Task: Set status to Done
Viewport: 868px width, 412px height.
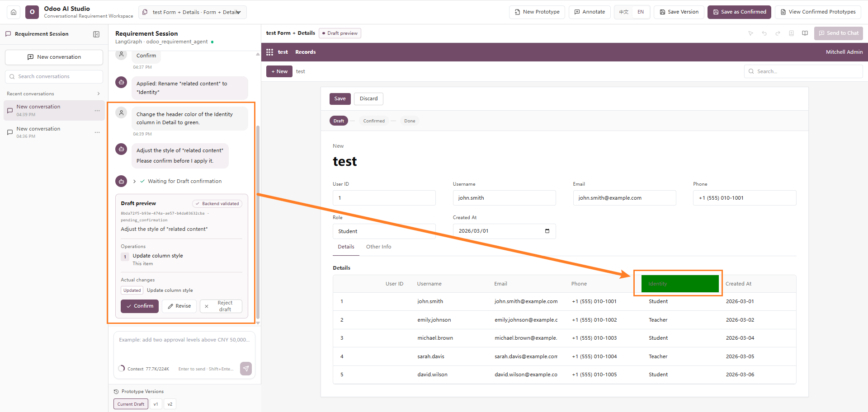Action: (x=410, y=121)
